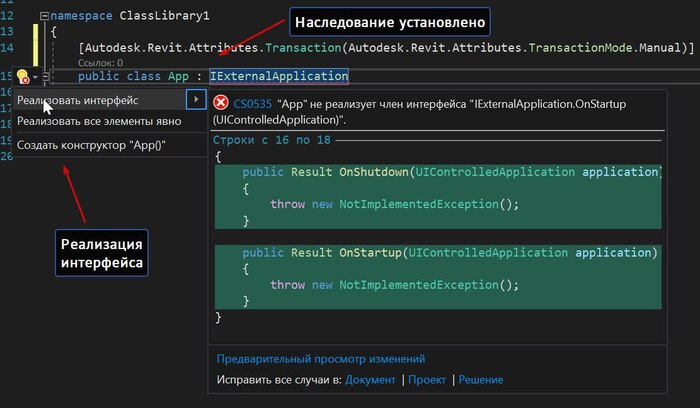700x408 pixels.
Task: Click the class name 'App' in declaration
Action: click(178, 76)
